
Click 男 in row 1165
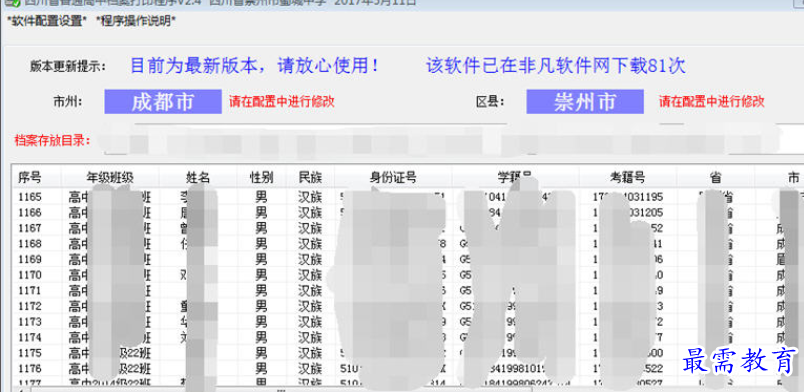click(x=262, y=197)
